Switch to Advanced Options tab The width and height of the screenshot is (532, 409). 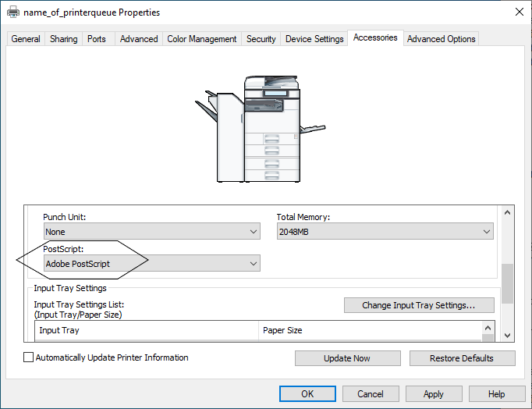(441, 39)
